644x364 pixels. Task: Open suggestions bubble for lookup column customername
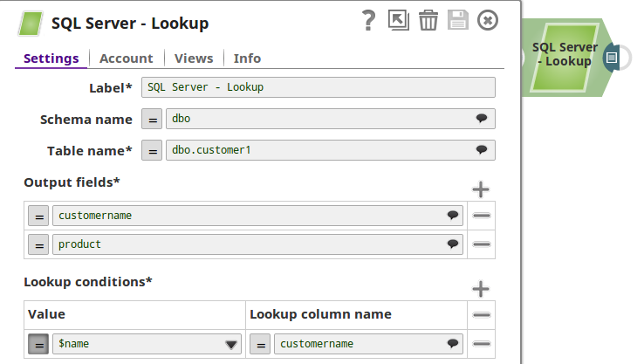point(453,343)
